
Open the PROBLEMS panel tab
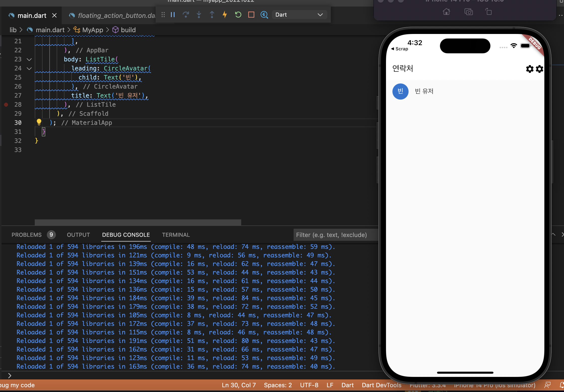pyautogui.click(x=26, y=235)
